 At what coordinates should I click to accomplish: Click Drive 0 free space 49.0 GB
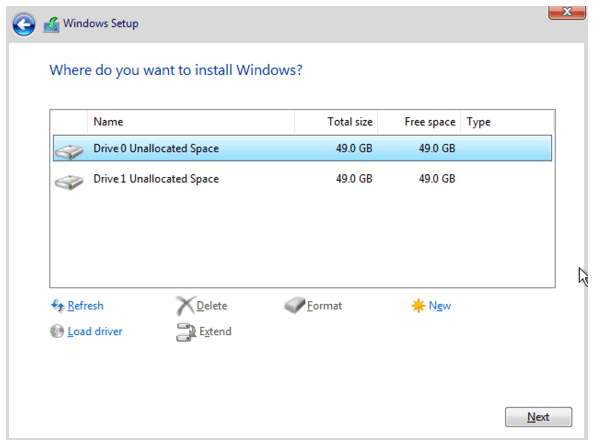pyautogui.click(x=437, y=148)
